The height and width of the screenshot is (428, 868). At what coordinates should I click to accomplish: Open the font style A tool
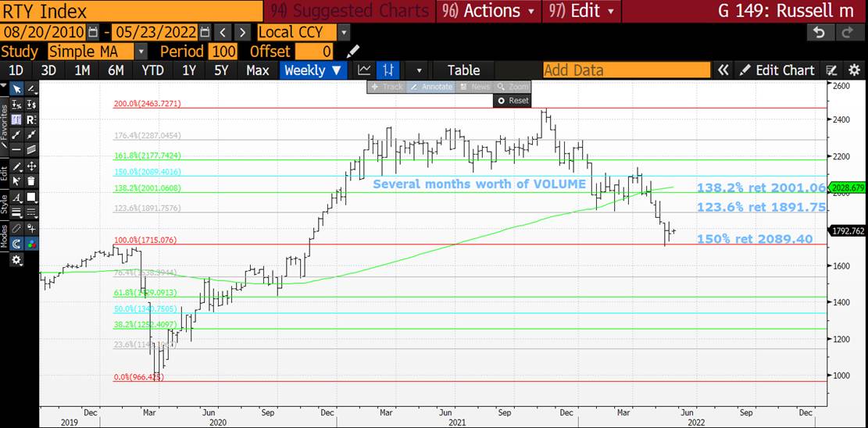pyautogui.click(x=17, y=197)
